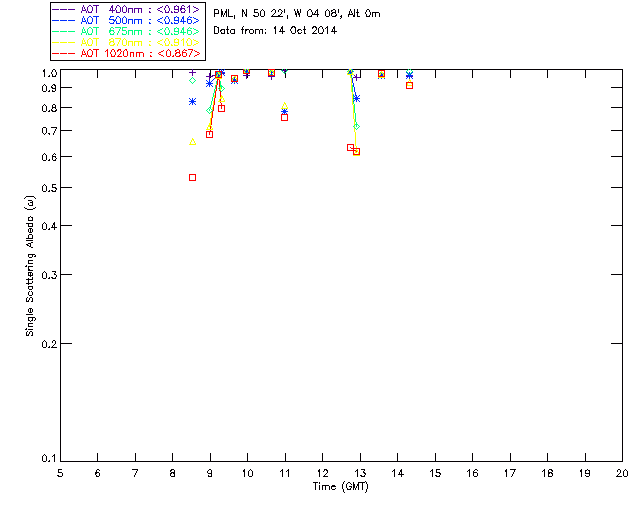Select the blue asterisk data point at time 8.5

(193, 102)
